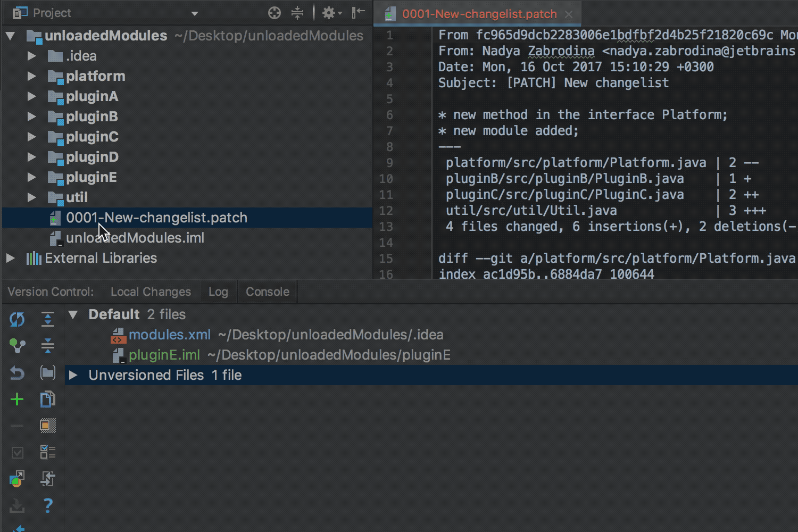Open the Project view dropdown
This screenshot has height=532, width=798.
(194, 13)
